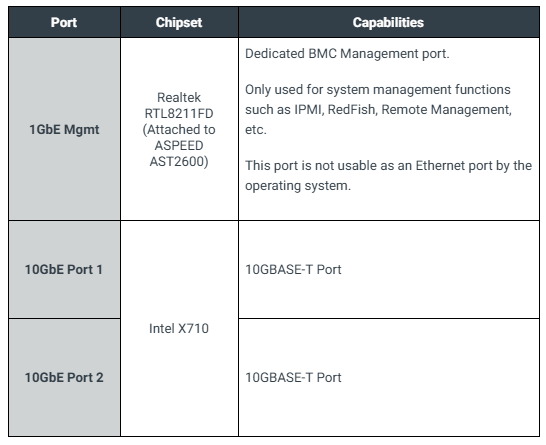Click the Realtek word in chipset cell
Viewport: 546px width, 445px height.
(x=179, y=97)
